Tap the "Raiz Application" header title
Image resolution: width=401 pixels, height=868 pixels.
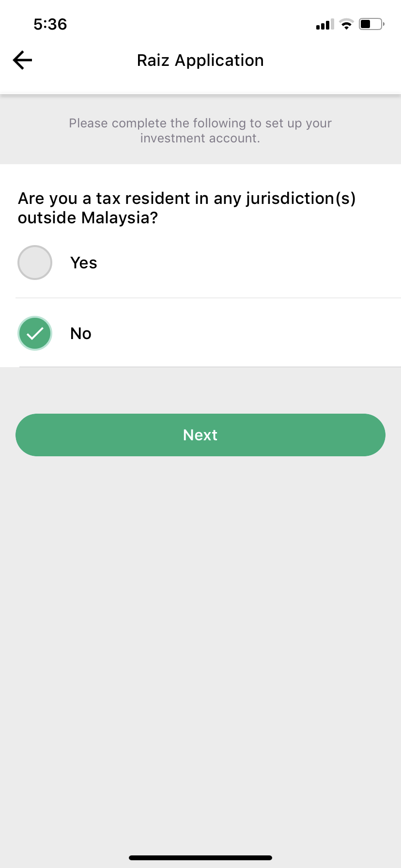[x=200, y=61]
